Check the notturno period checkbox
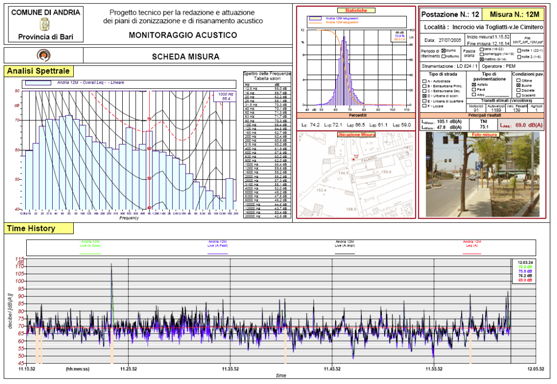Screen dimensions: 557x384 click(443, 56)
